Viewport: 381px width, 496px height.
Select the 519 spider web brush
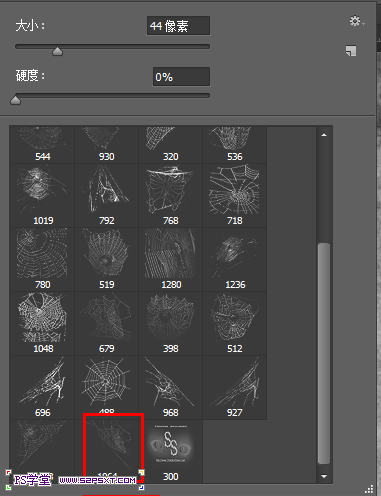[x=106, y=260]
